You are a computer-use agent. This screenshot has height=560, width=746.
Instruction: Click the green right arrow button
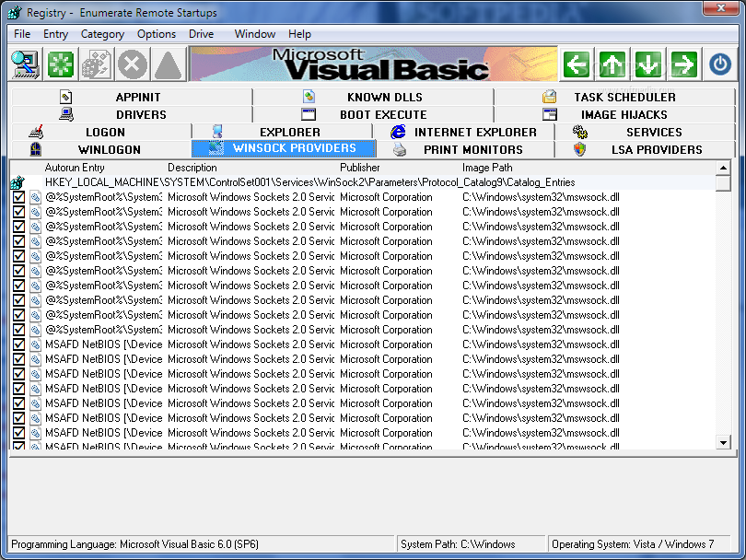683,64
